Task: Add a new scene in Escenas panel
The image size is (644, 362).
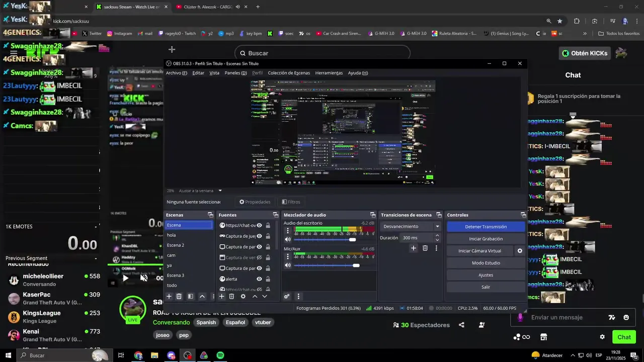Action: [x=169, y=297]
